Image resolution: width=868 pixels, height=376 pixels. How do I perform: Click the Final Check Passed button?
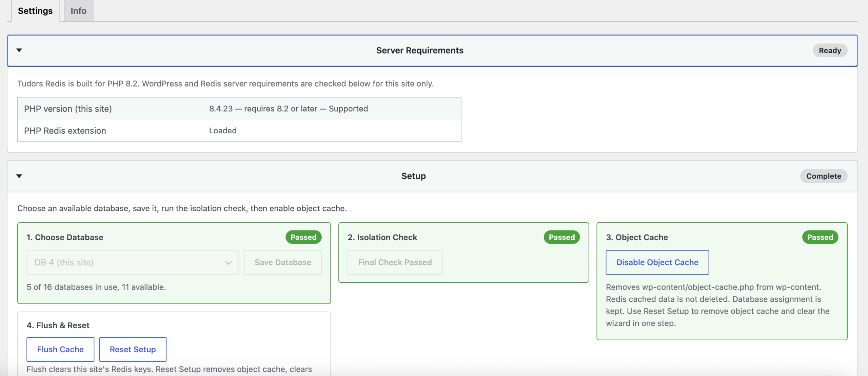click(x=395, y=262)
